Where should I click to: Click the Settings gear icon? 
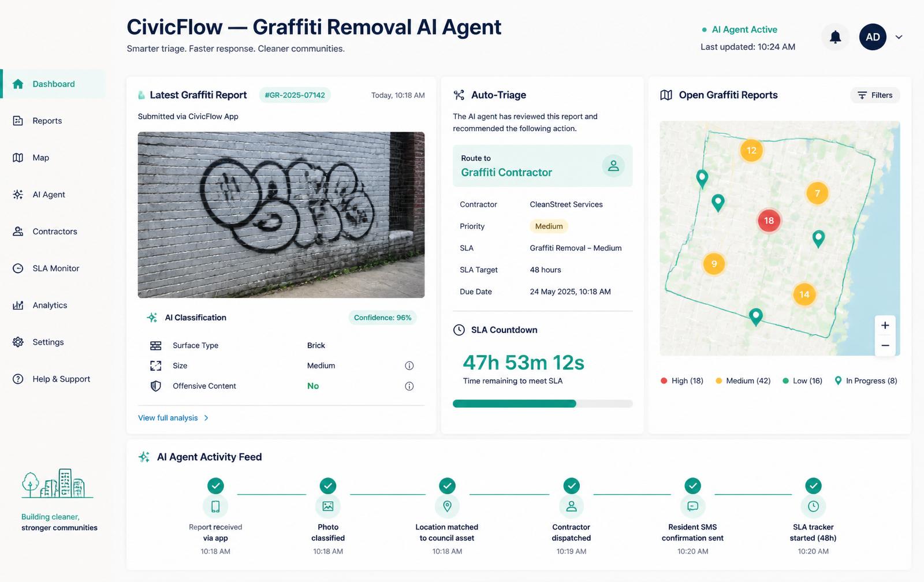coord(18,342)
